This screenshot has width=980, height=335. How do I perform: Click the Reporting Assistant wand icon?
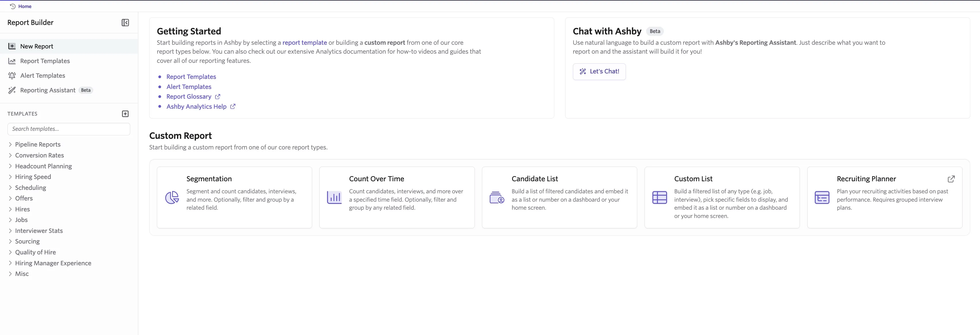point(12,90)
